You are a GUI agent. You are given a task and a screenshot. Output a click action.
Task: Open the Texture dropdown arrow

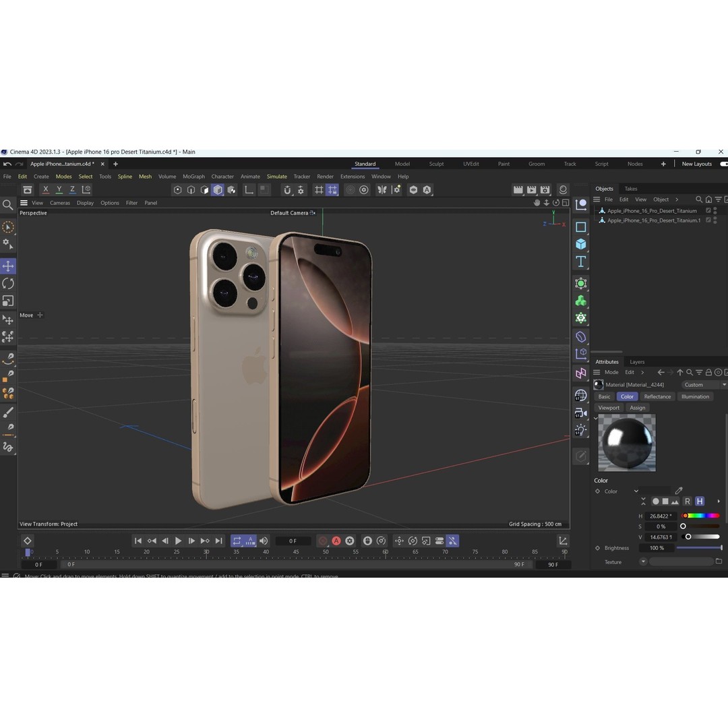coord(643,562)
